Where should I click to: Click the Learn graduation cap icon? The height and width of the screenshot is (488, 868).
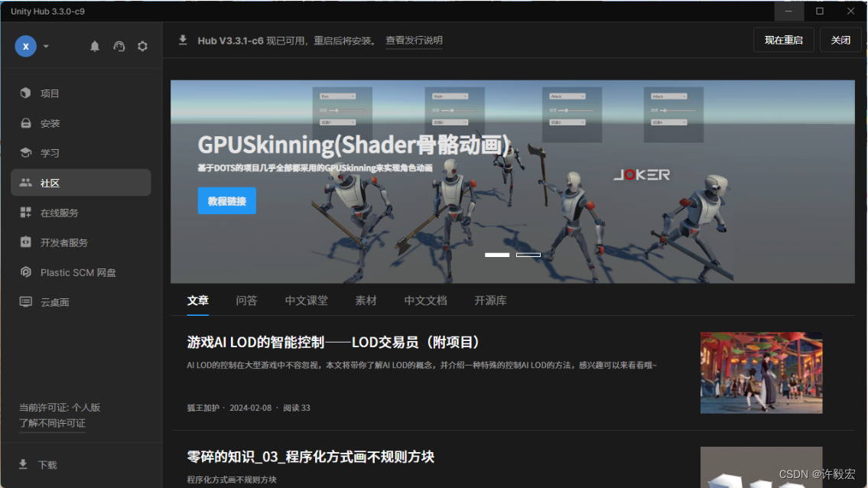(25, 152)
